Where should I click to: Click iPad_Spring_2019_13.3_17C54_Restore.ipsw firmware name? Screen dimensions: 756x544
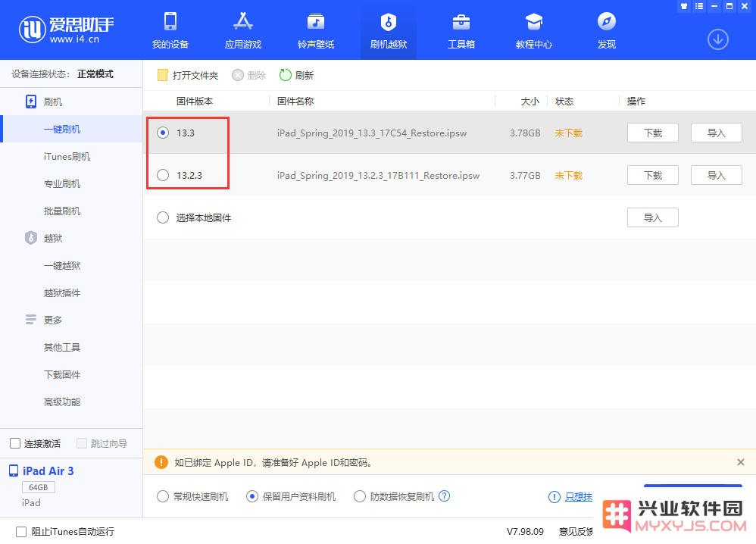(x=372, y=133)
